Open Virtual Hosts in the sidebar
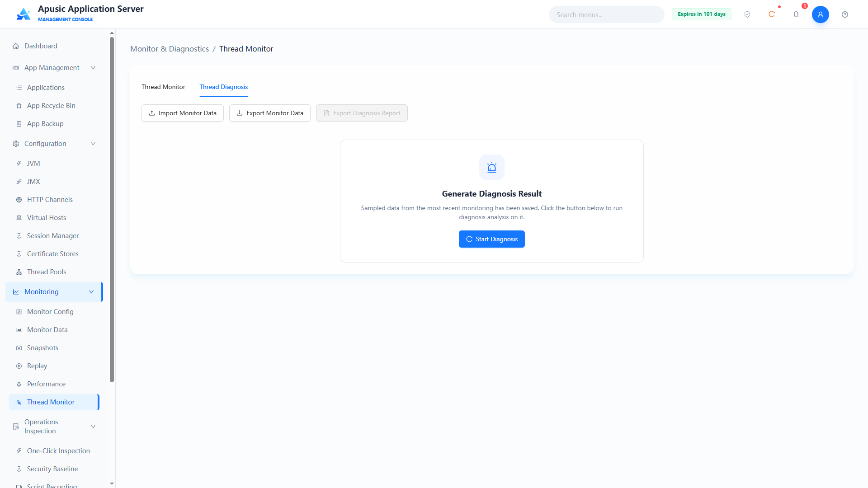The height and width of the screenshot is (488, 868). point(54,218)
